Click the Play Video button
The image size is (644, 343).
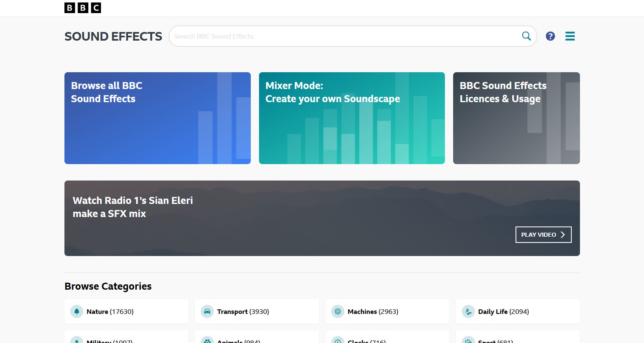point(543,235)
